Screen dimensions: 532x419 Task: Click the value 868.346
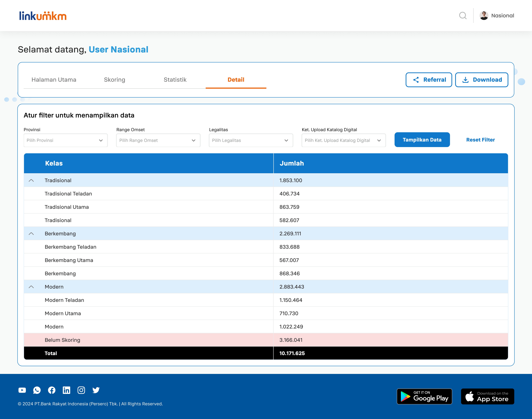point(289,274)
